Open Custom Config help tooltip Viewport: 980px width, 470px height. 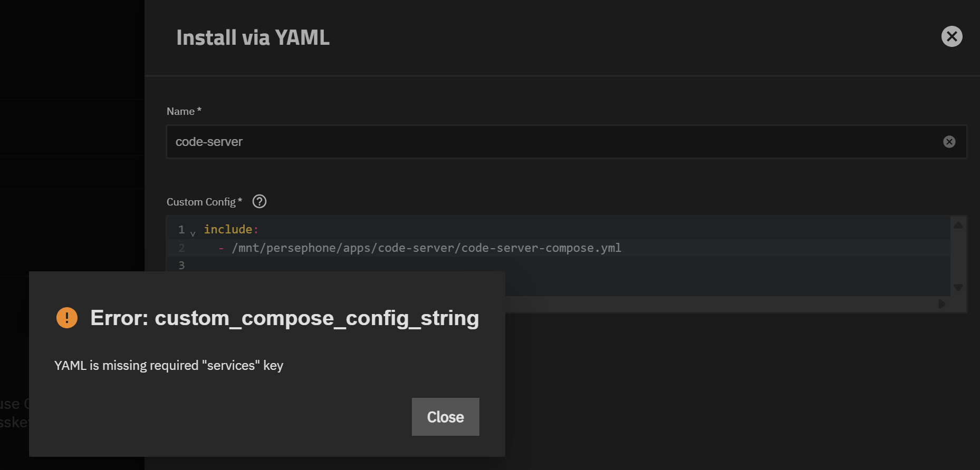point(260,201)
